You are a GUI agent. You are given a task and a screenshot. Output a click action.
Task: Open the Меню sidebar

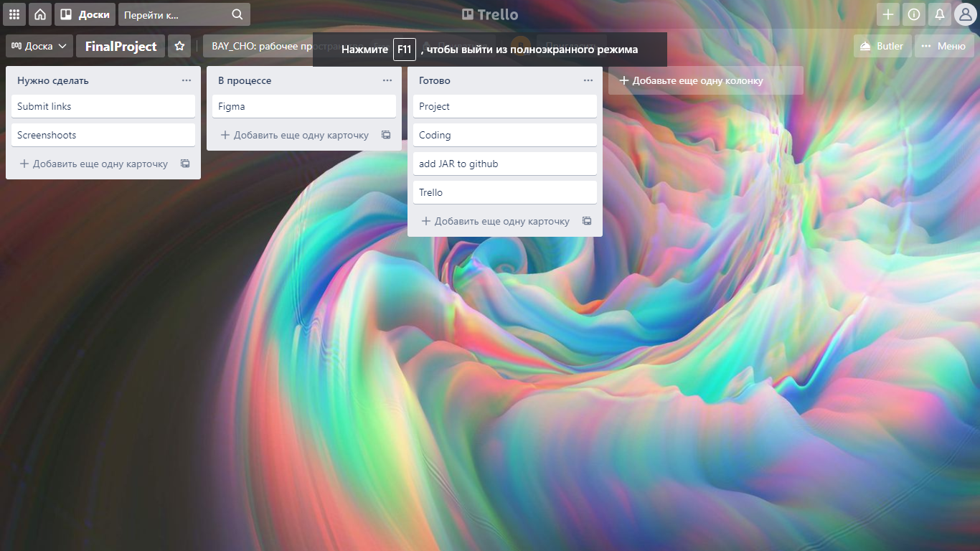(944, 45)
